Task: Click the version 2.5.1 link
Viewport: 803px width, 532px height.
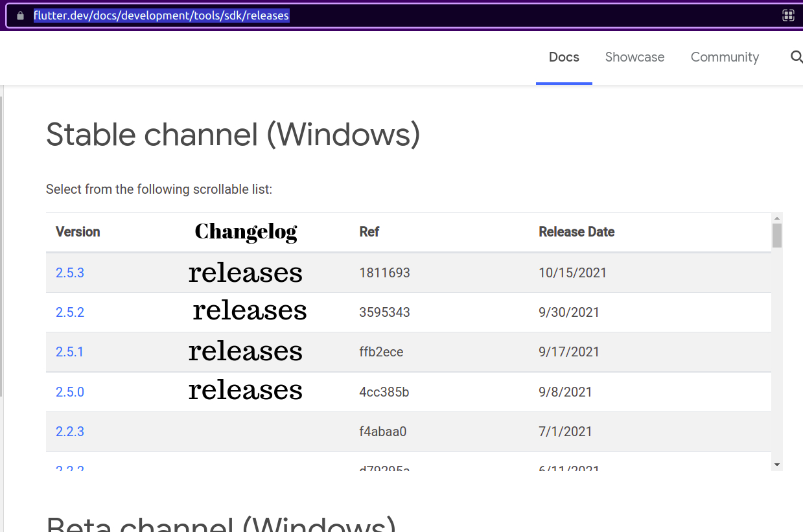Action: [x=70, y=352]
